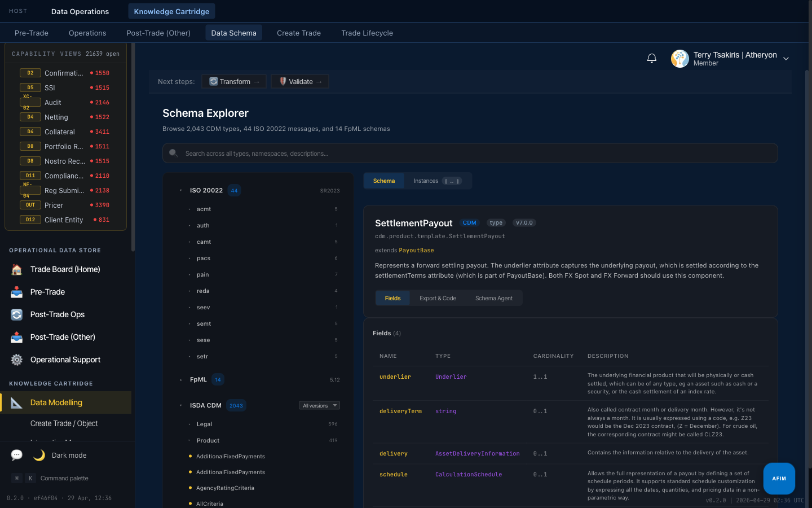The height and width of the screenshot is (508, 812).
Task: Click the Post-Trade Ops sync icon
Action: point(17,314)
